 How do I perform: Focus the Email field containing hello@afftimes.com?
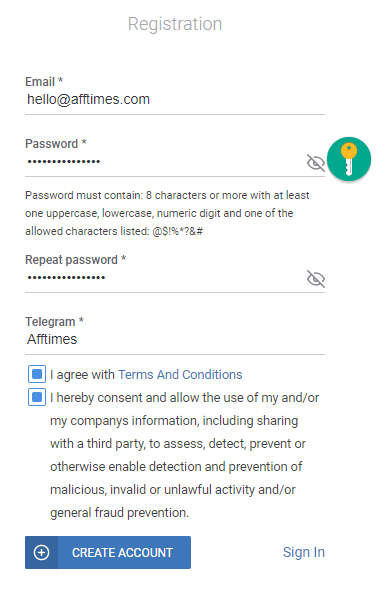175,100
